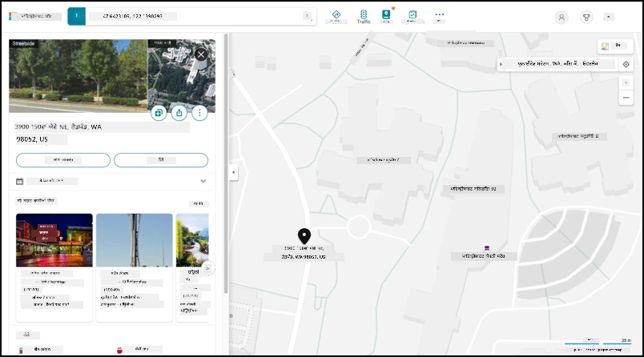The image size is (644, 357).
Task: Expand the calendar row chevron
Action: pos(203,181)
